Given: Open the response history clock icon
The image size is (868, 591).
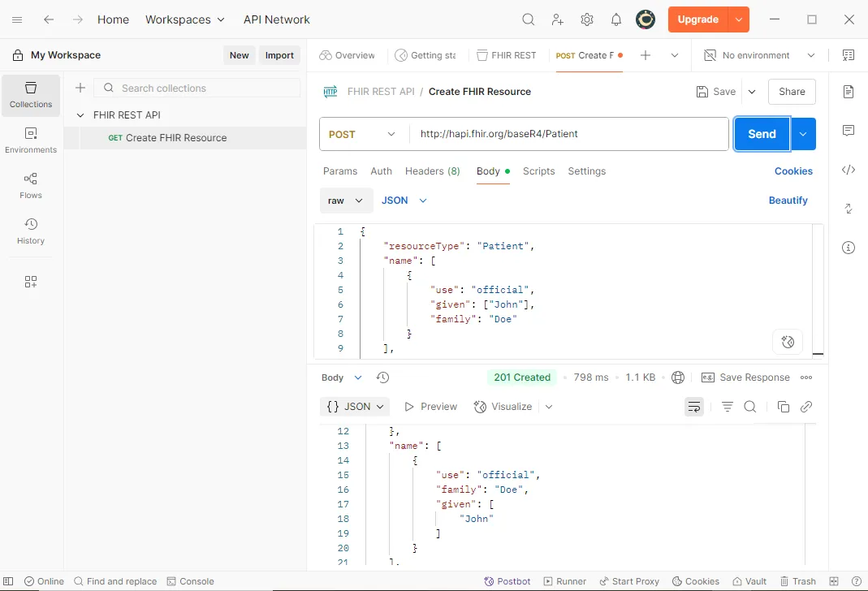Looking at the screenshot, I should [382, 377].
